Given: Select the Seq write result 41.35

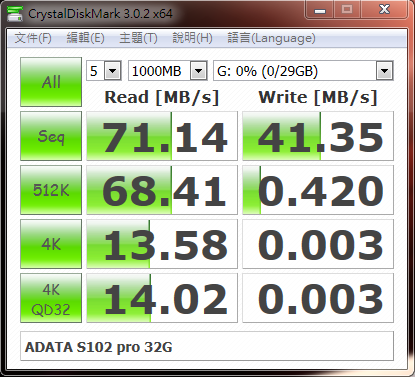Looking at the screenshot, I should coord(318,136).
